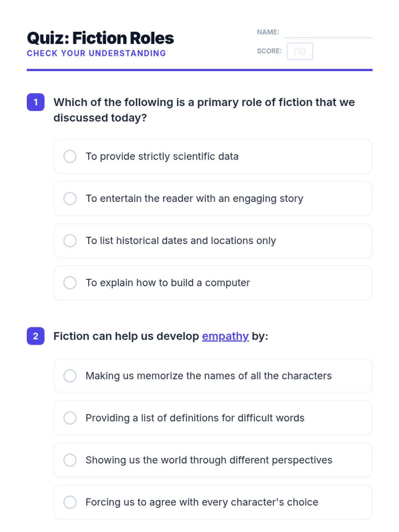Choose "Making us memorize the names" radio option
Viewport: 399px width, 532px height.
coord(70,376)
